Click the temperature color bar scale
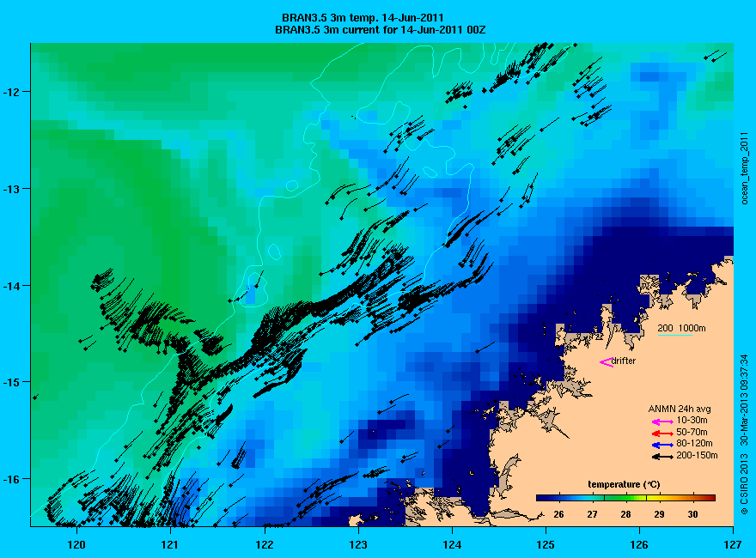Viewport: 756px width, 558px height. (x=625, y=498)
